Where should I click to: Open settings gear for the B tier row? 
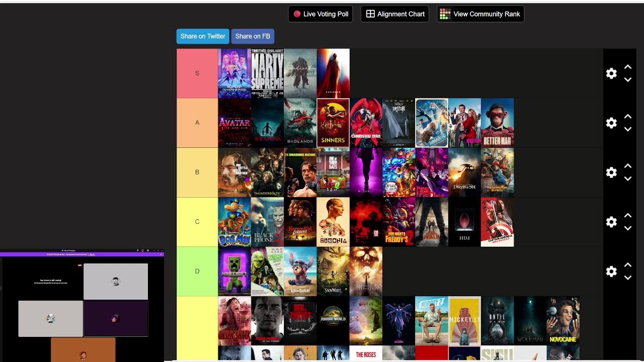coord(611,172)
